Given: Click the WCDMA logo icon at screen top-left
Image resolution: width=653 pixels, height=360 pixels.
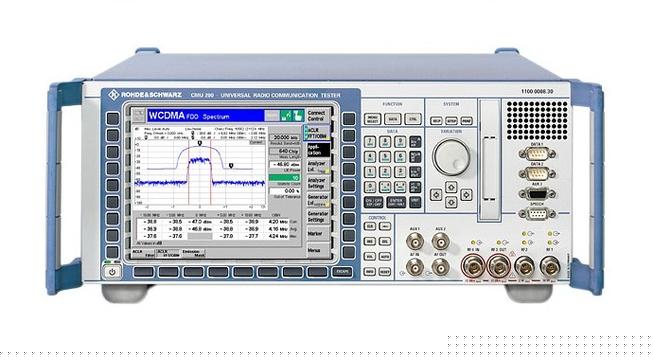Looking at the screenshot, I should (x=139, y=115).
